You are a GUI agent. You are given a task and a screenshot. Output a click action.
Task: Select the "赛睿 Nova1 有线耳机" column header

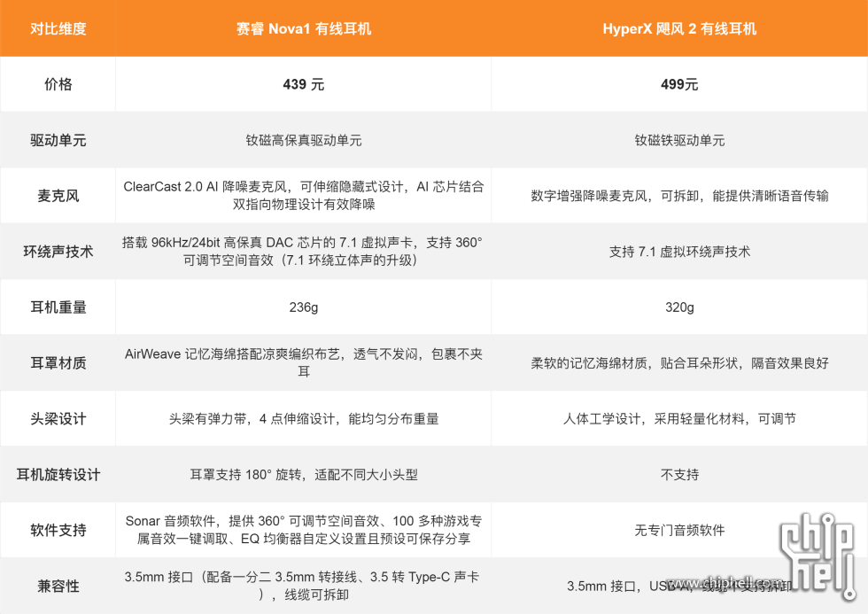pyautogui.click(x=303, y=28)
